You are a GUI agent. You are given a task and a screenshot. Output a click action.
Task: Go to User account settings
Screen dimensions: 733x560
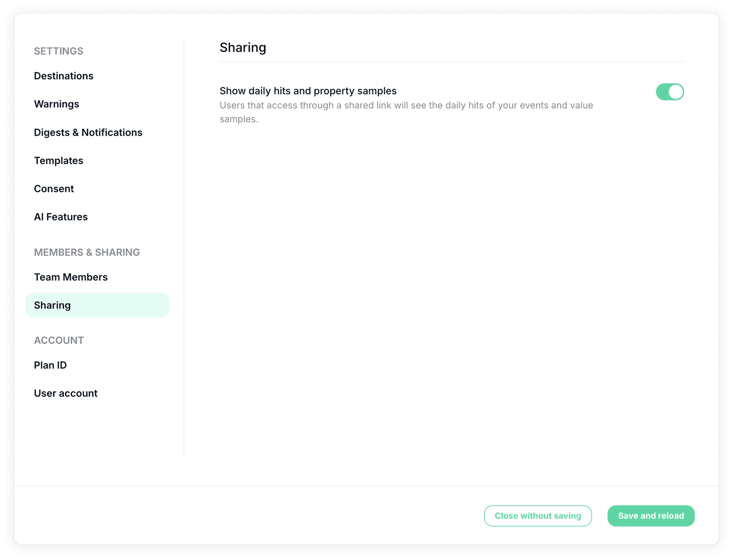pyautogui.click(x=66, y=393)
